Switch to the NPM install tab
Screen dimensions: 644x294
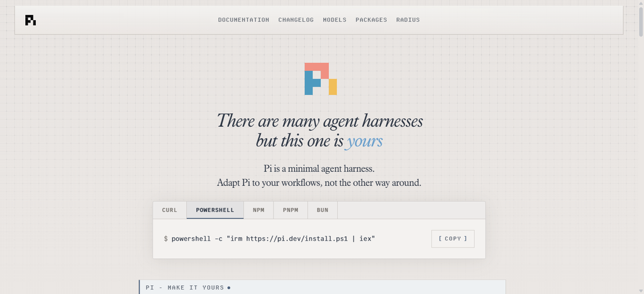pos(258,210)
